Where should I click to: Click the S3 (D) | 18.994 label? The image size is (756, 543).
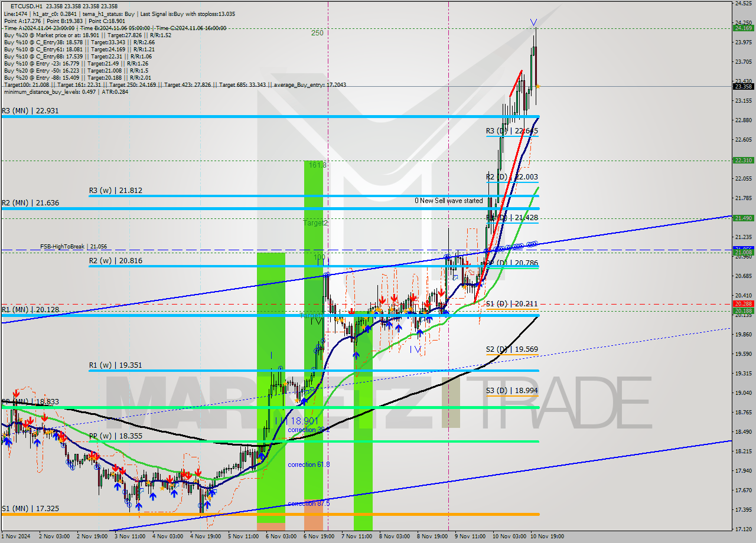point(512,391)
